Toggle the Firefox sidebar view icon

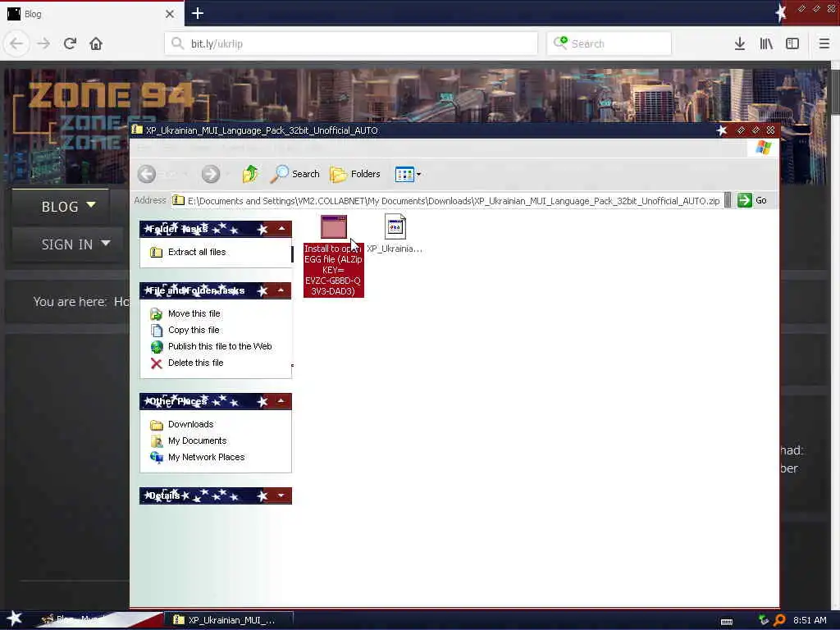792,43
